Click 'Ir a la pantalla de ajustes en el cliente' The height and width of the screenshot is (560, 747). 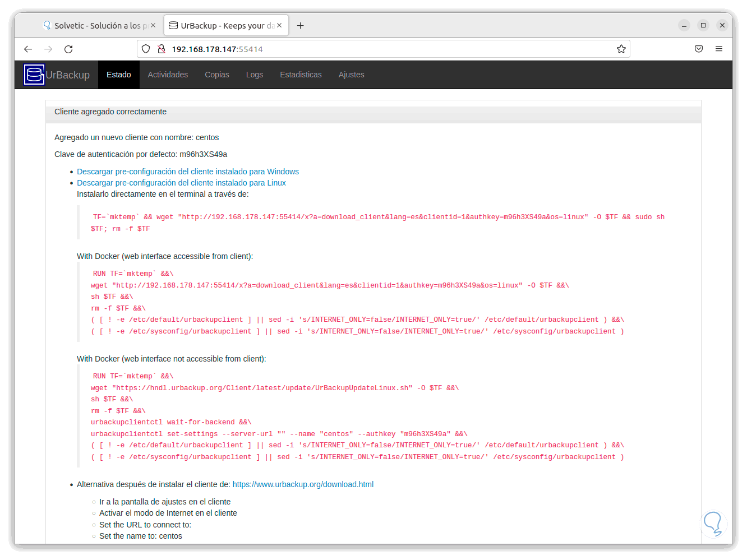point(165,502)
